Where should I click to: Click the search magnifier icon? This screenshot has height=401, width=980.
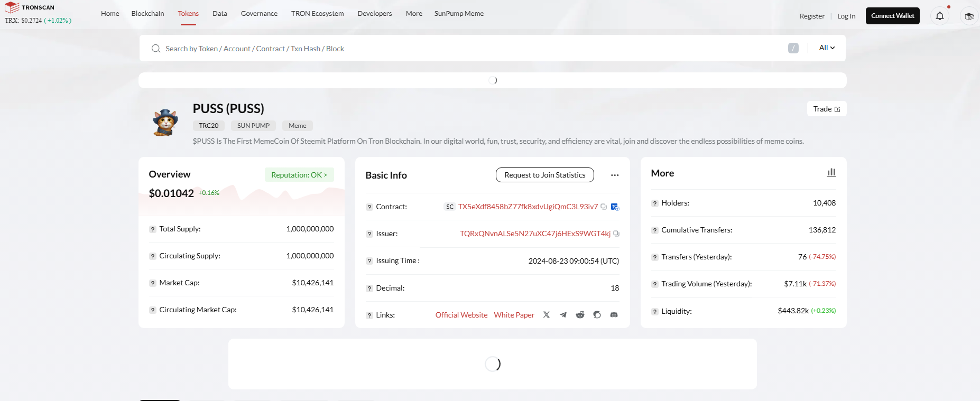click(x=156, y=49)
